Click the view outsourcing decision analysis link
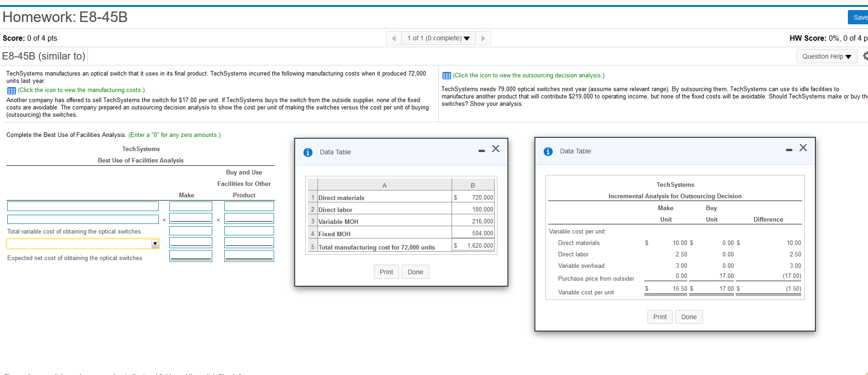868x375 pixels. coord(528,76)
